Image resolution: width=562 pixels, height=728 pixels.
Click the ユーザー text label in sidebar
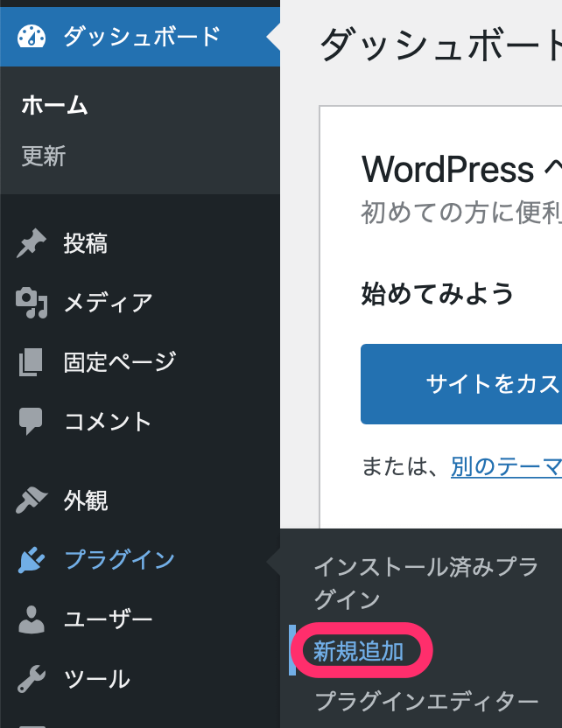(108, 619)
